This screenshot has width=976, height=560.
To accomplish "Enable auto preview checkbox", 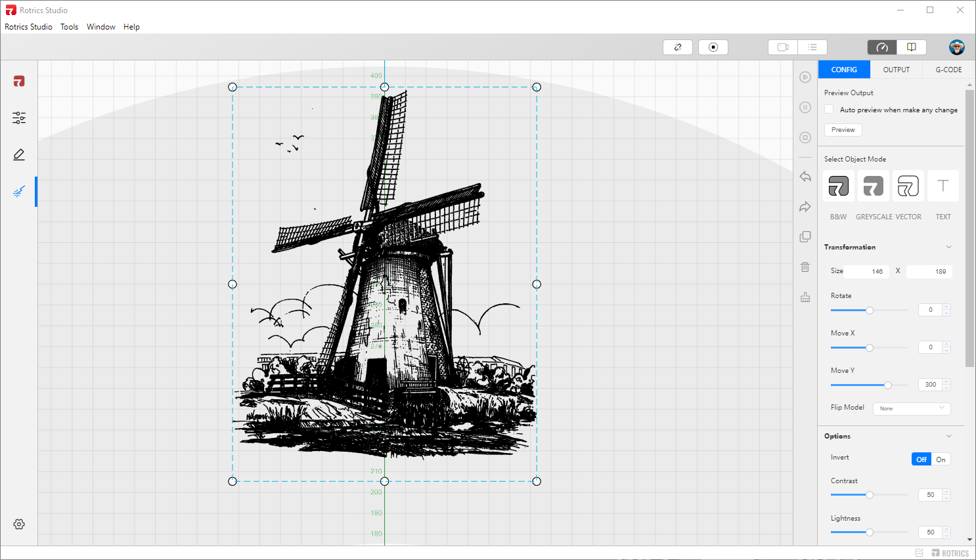I will point(829,110).
